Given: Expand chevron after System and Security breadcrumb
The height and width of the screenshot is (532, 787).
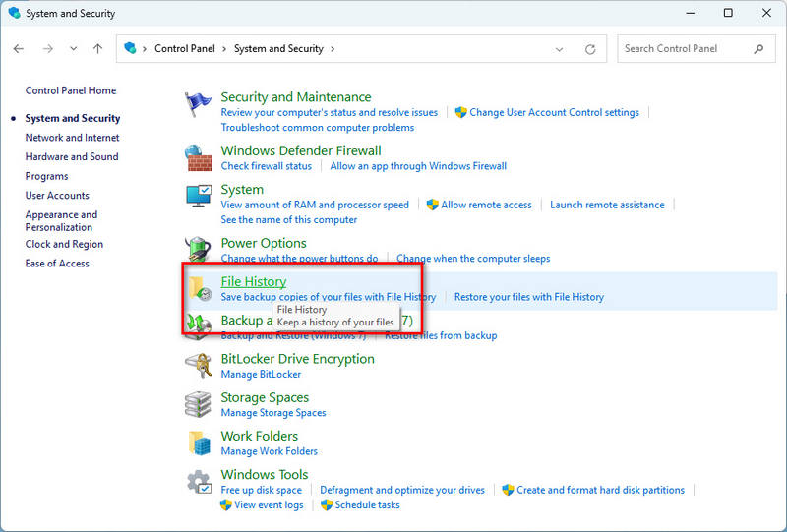Looking at the screenshot, I should (333, 49).
